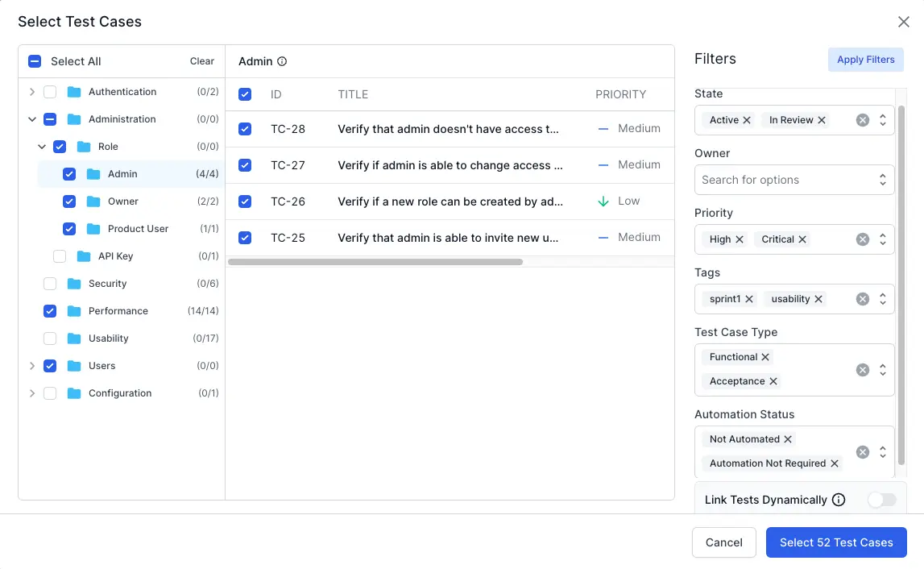This screenshot has height=569, width=924.
Task: Click the horizontal scrollbar under the table
Action: (375, 262)
